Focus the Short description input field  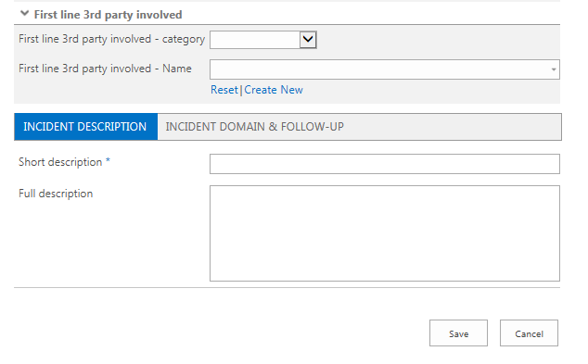pyautogui.click(x=385, y=164)
